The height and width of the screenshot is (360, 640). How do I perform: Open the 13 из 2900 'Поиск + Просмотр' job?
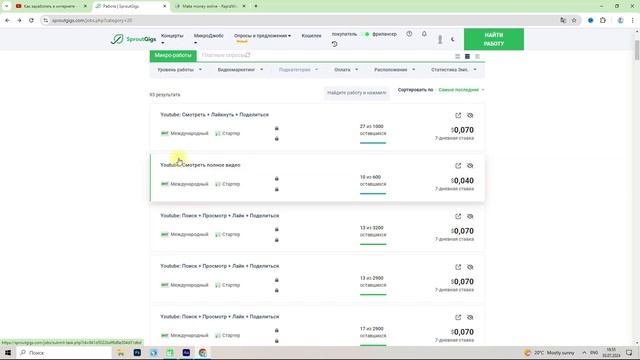[x=220, y=266]
